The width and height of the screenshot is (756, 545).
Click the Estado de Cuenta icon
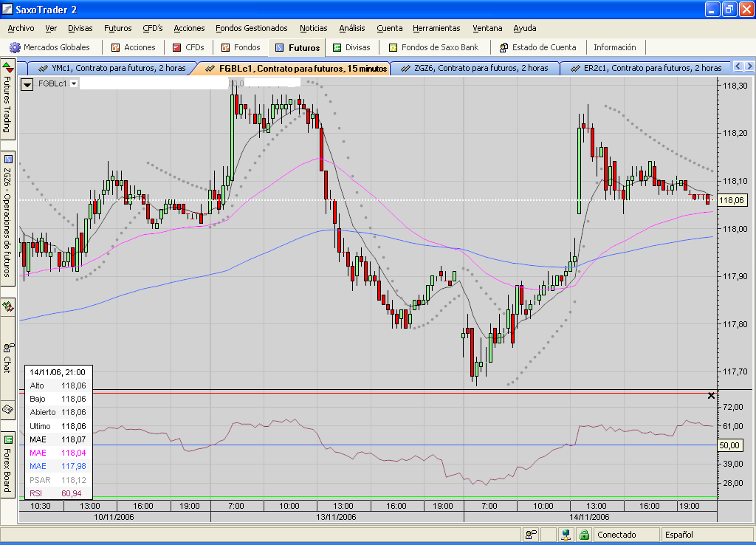tap(504, 47)
